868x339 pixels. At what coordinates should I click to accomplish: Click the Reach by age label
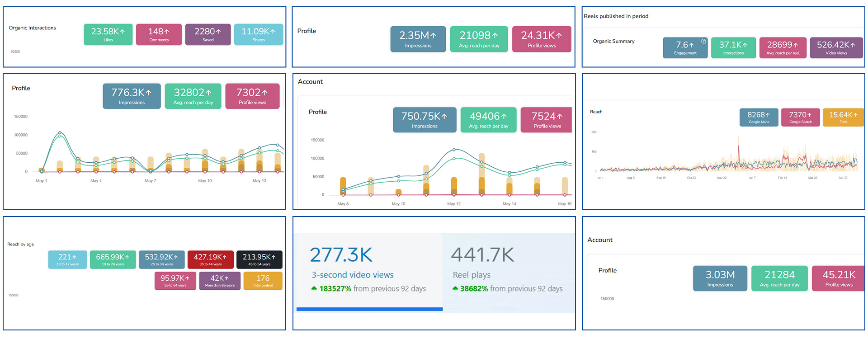pos(20,244)
